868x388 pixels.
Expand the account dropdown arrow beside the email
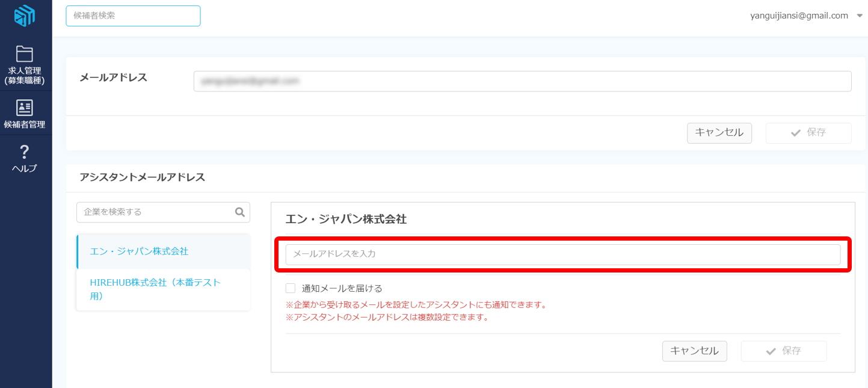859,16
